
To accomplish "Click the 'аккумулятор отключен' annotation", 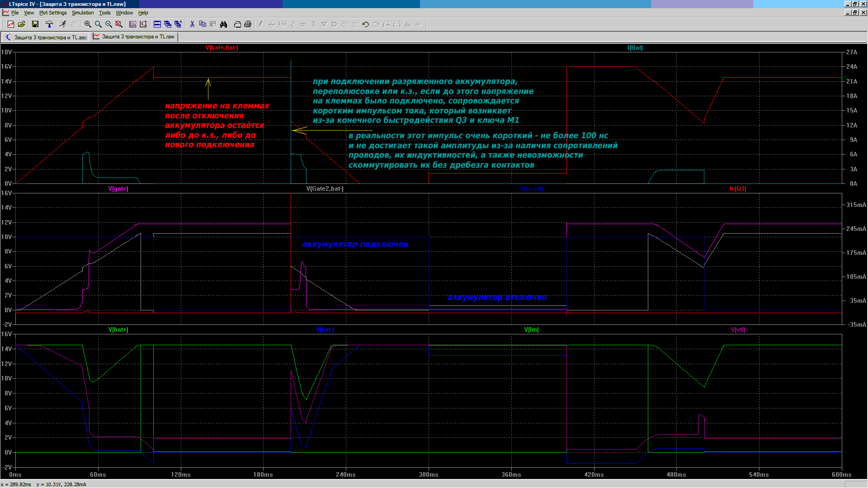I will pyautogui.click(x=497, y=297).
